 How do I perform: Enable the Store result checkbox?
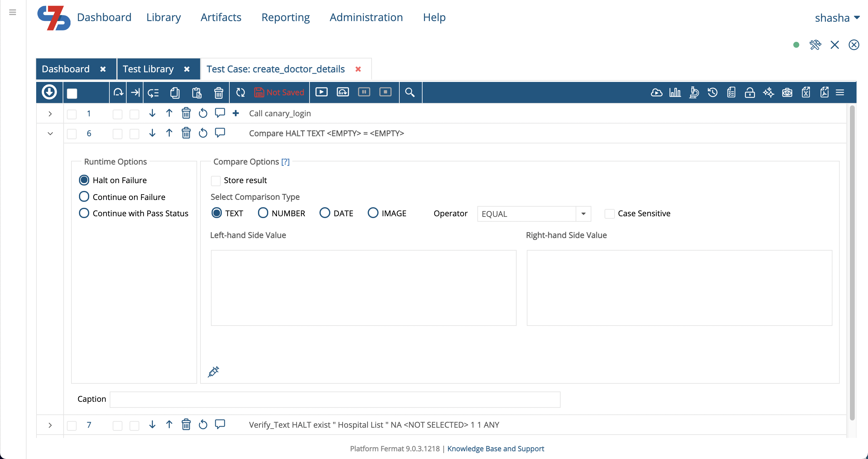[x=216, y=180]
